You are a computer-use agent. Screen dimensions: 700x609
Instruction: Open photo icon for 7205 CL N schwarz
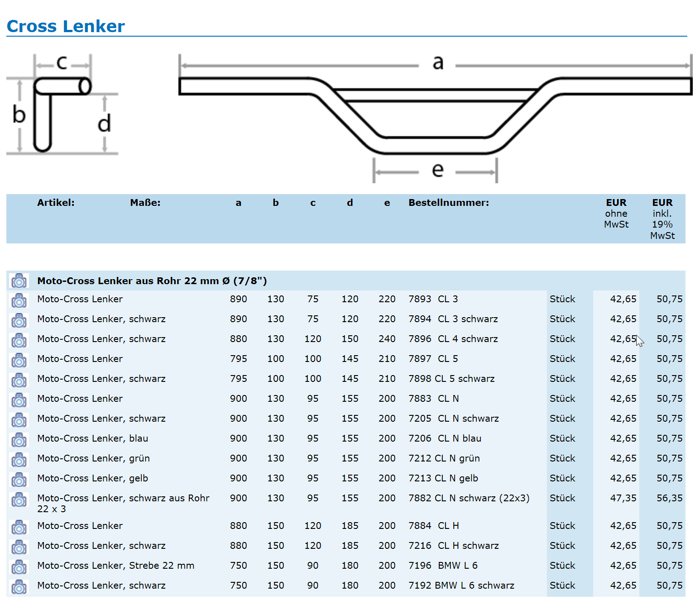[19, 420]
